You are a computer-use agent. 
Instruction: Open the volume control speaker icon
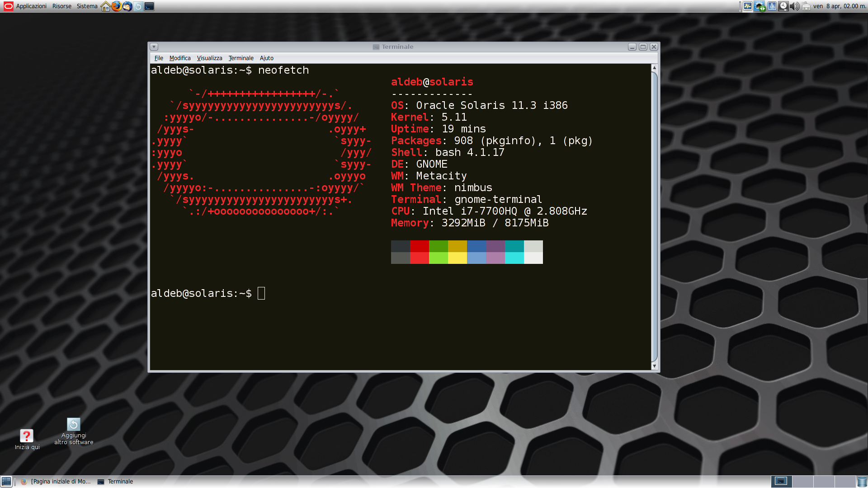pyautogui.click(x=795, y=6)
